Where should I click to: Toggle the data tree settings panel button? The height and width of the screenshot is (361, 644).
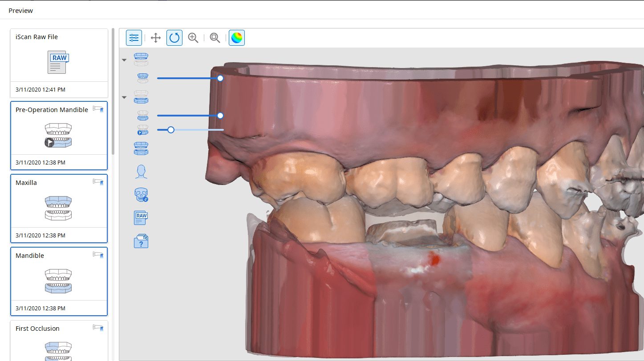[134, 38]
